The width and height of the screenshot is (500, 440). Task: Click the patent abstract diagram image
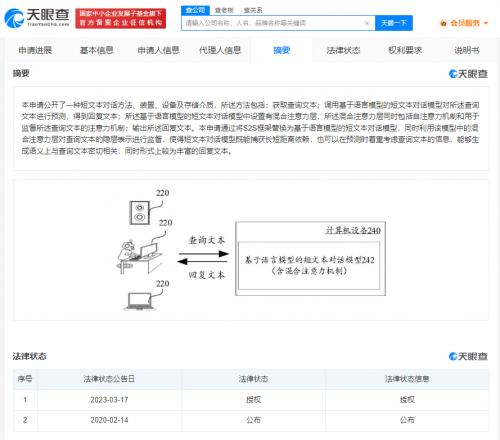251,250
